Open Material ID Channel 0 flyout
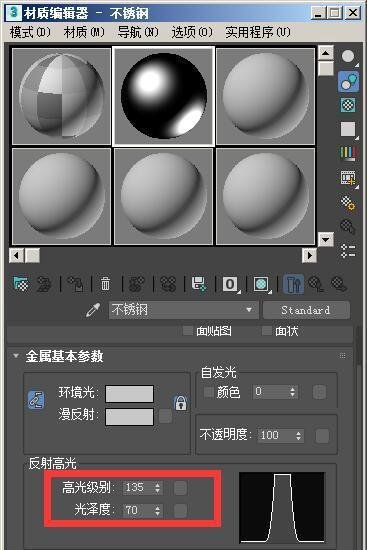Screen dimensions: 367x550 [x=231, y=284]
